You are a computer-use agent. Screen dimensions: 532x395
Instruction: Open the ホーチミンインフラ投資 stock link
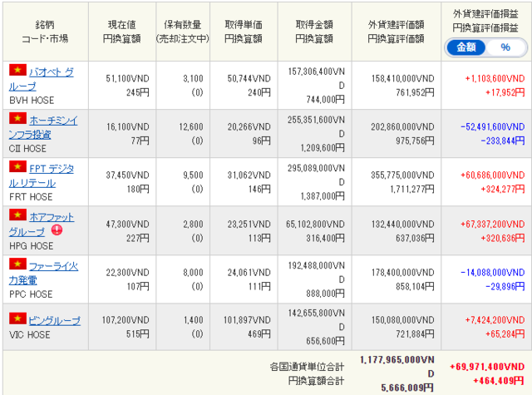pyautogui.click(x=43, y=127)
